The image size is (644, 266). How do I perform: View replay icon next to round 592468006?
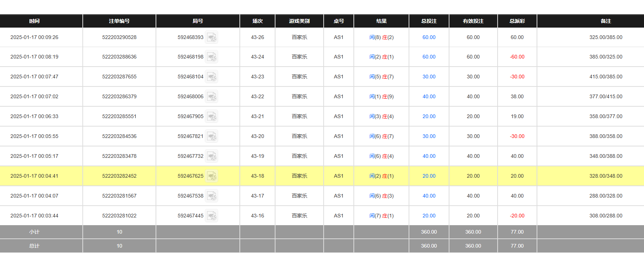tap(211, 97)
